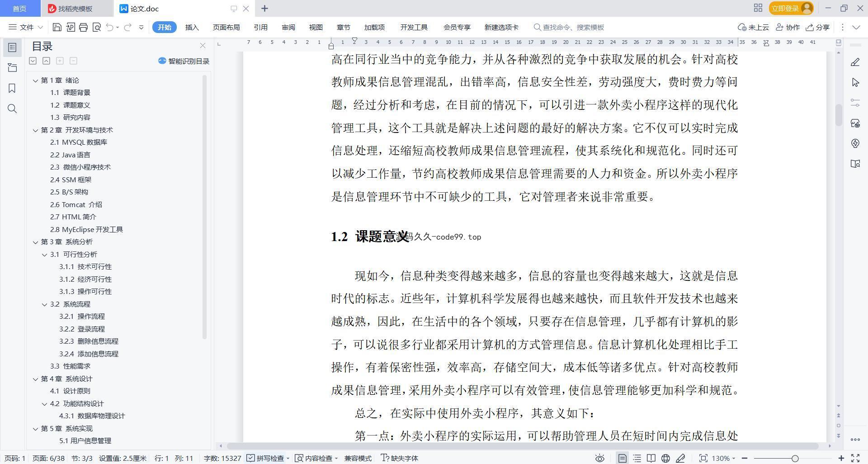
Task: Jump to 4.3.1 数据库物理设计 heading
Action: click(92, 416)
